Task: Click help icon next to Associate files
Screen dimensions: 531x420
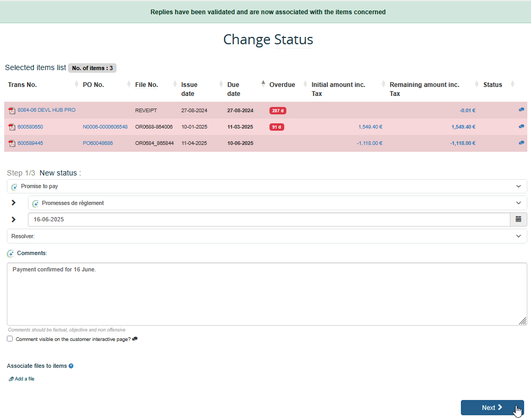Action: (71, 366)
